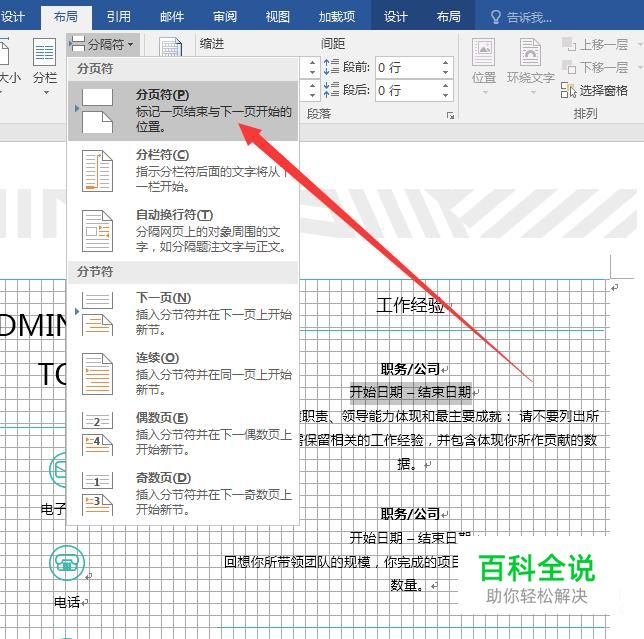
Task: Click the 电话 label text
Action: 67,602
